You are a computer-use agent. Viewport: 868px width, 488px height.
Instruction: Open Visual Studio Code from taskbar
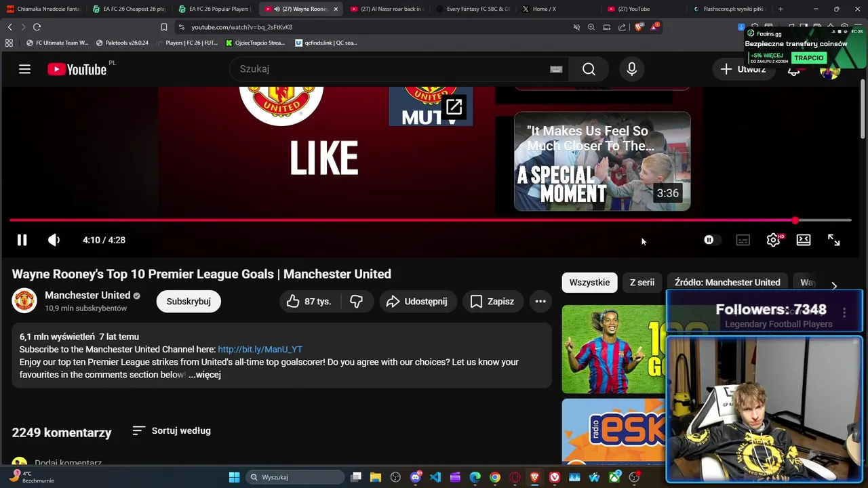click(x=435, y=477)
